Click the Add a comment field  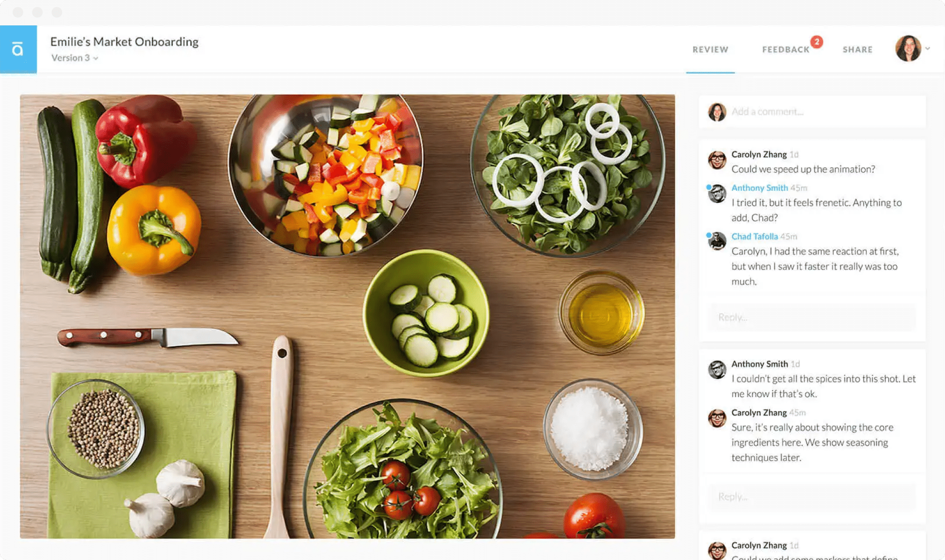812,112
